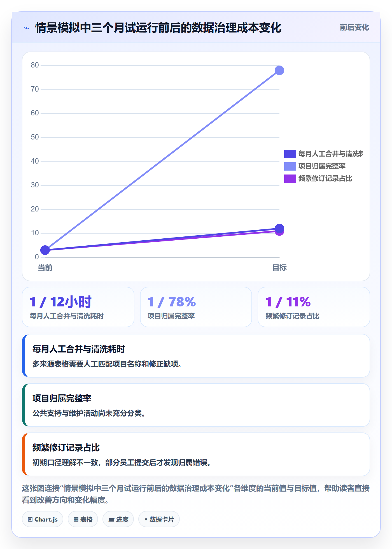Image resolution: width=392 pixels, height=549 pixels.
Task: Click the diamond icon in 数据卡片 chip
Action: [146, 519]
